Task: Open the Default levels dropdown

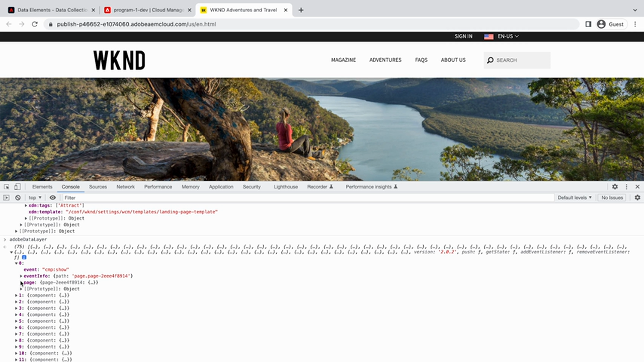Action: [x=575, y=198]
